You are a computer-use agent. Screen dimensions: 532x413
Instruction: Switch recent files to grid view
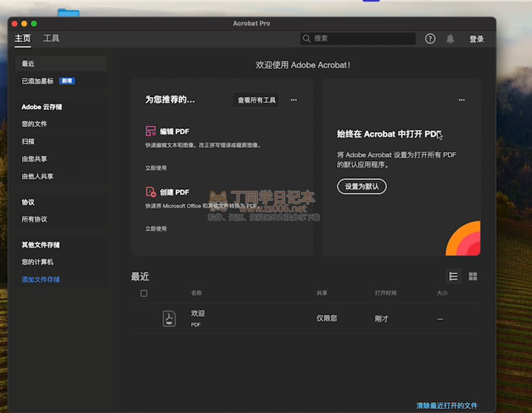472,277
